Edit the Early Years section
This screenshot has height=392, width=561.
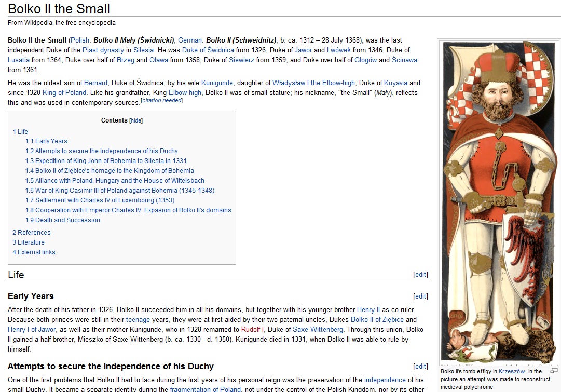pos(420,296)
